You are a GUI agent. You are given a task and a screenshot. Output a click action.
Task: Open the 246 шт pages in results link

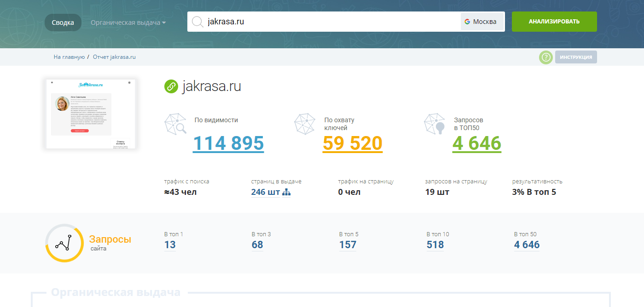click(x=265, y=192)
